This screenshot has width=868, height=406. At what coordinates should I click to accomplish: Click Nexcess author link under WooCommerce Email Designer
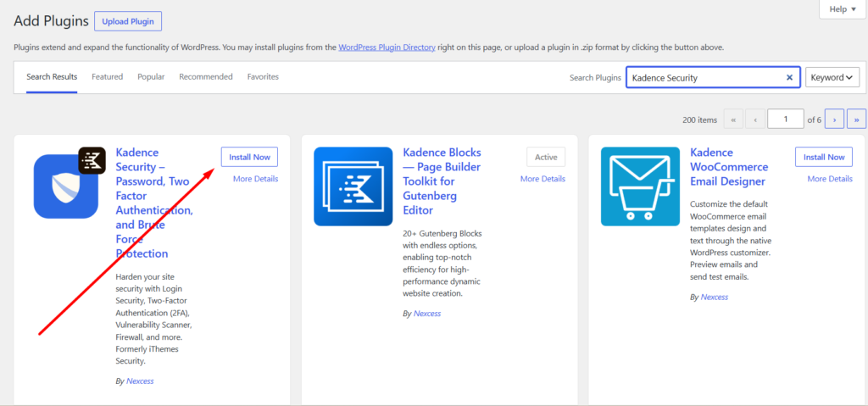pyautogui.click(x=714, y=297)
